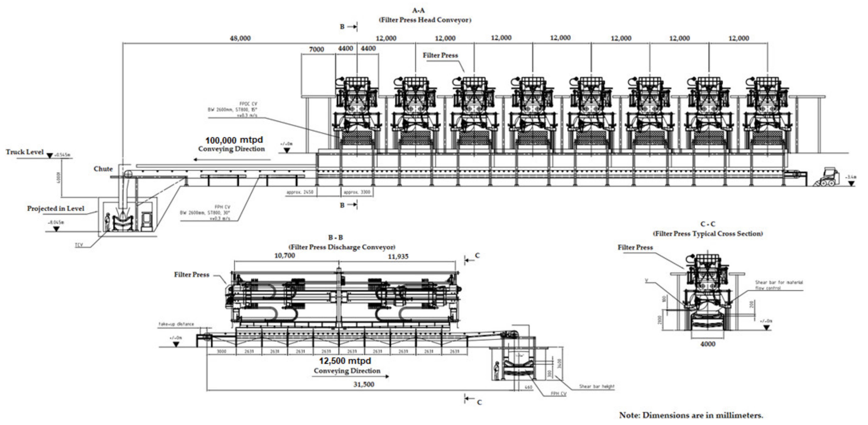Click the Dimensions are in millimeters note

click(691, 415)
